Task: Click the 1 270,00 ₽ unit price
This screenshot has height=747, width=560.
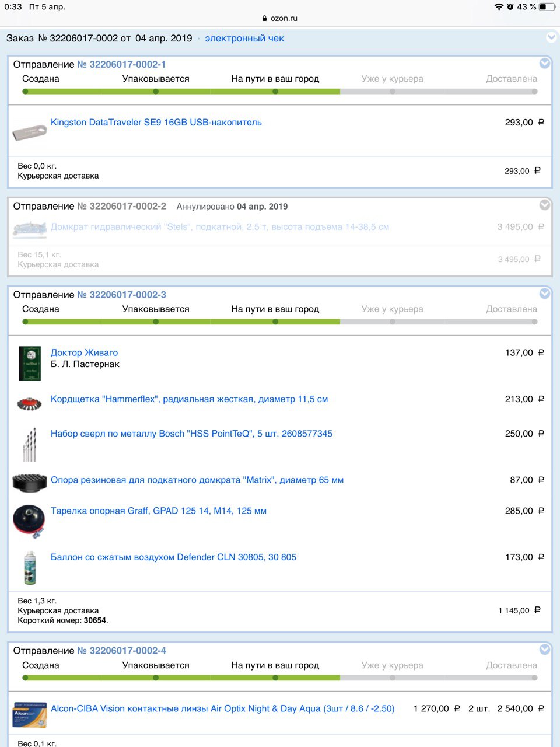Action: [437, 709]
